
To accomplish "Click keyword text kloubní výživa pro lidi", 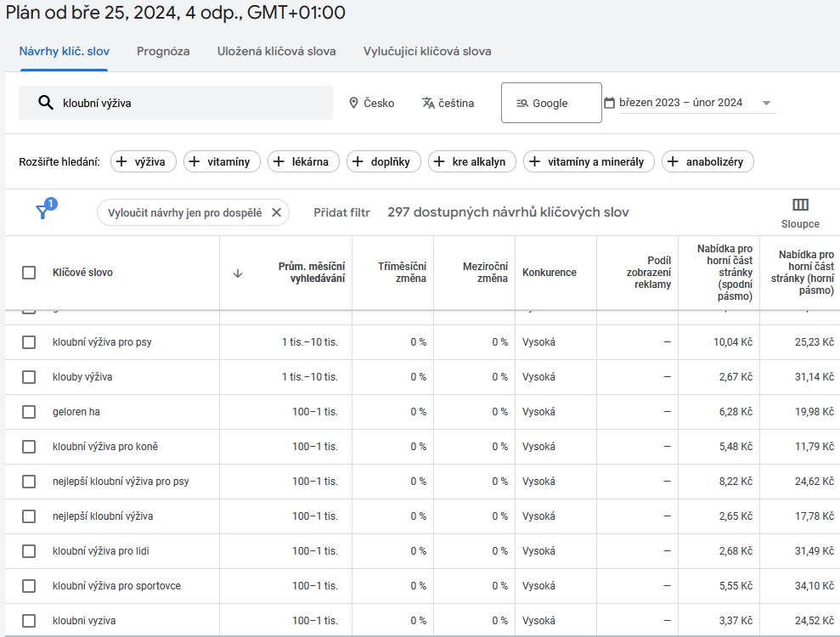I will point(101,551).
